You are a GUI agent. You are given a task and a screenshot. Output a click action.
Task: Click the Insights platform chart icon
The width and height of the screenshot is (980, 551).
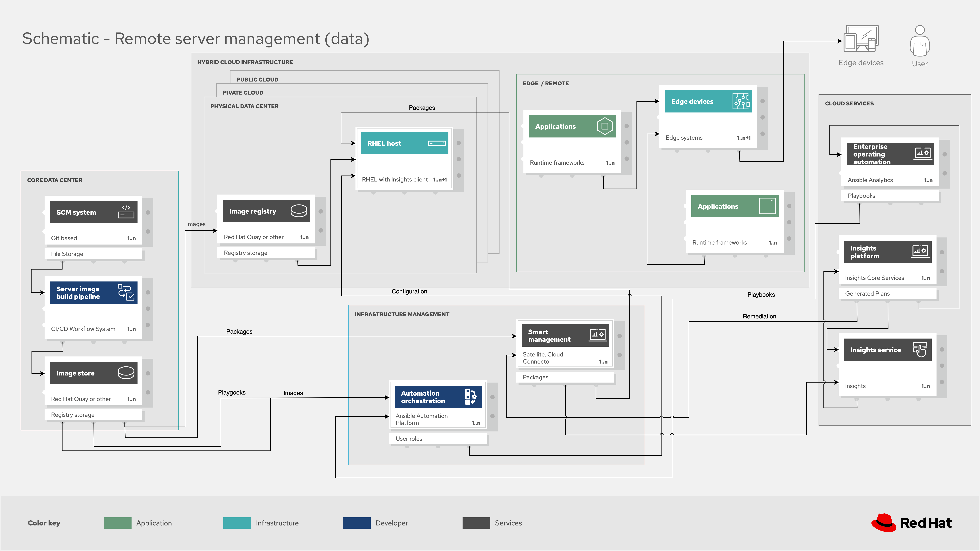pyautogui.click(x=920, y=251)
